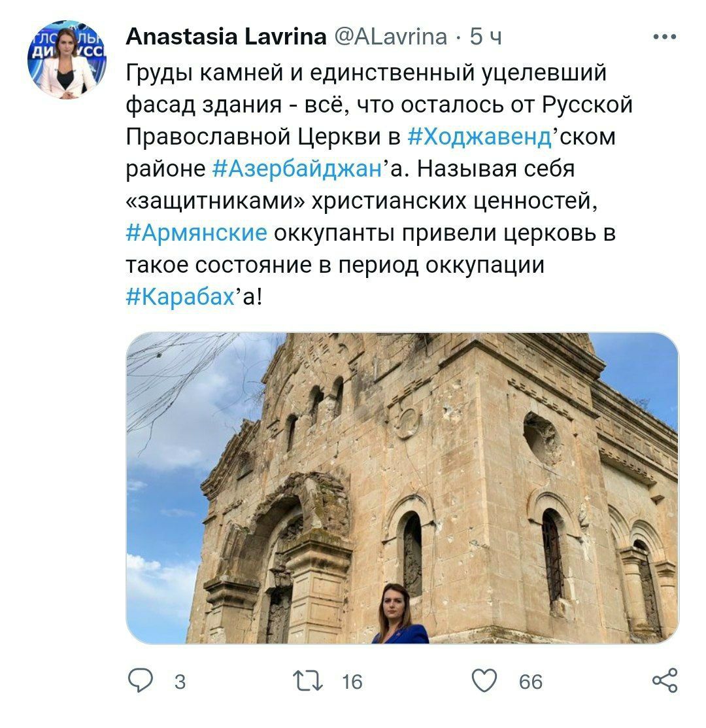View the like count 66
The image size is (706, 728).
[531, 682]
